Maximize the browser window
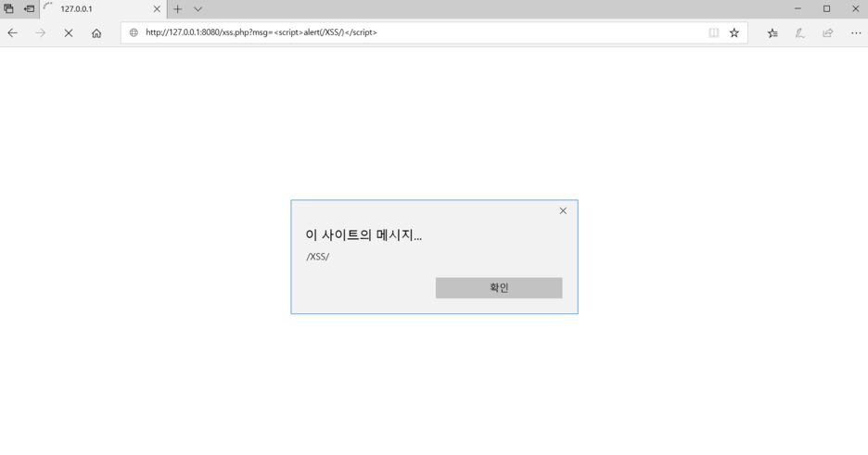 826,9
